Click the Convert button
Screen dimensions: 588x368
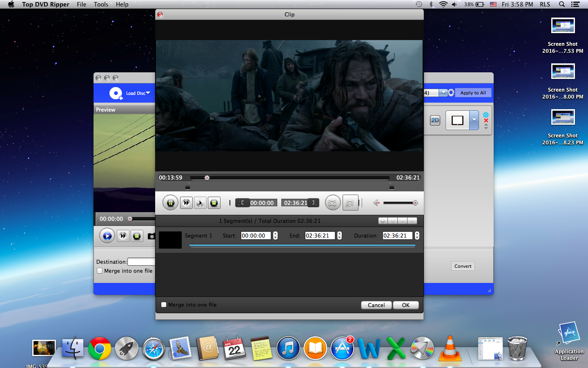coord(463,266)
